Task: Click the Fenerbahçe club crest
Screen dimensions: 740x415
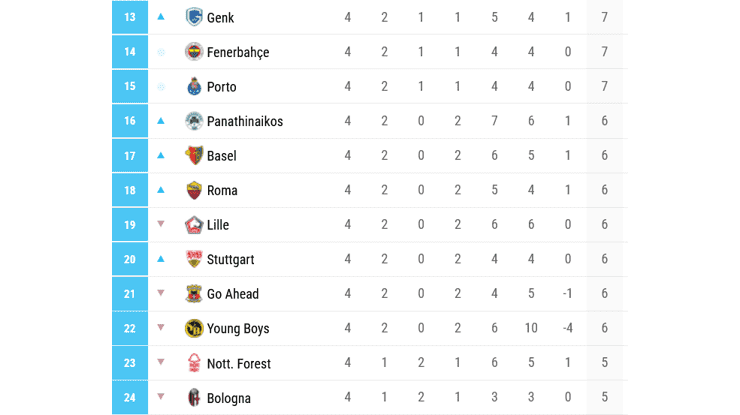Action: tap(194, 52)
